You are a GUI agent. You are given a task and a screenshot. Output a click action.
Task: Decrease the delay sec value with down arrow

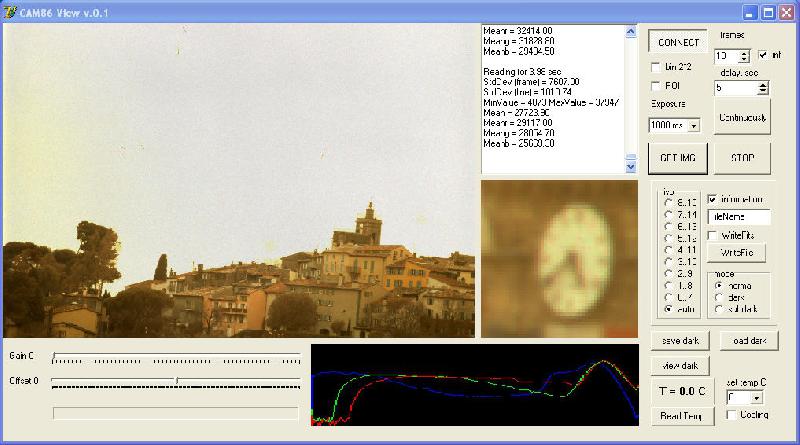pos(763,91)
